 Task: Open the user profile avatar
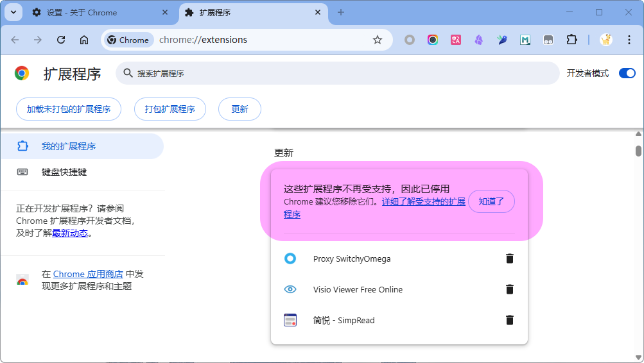click(606, 40)
